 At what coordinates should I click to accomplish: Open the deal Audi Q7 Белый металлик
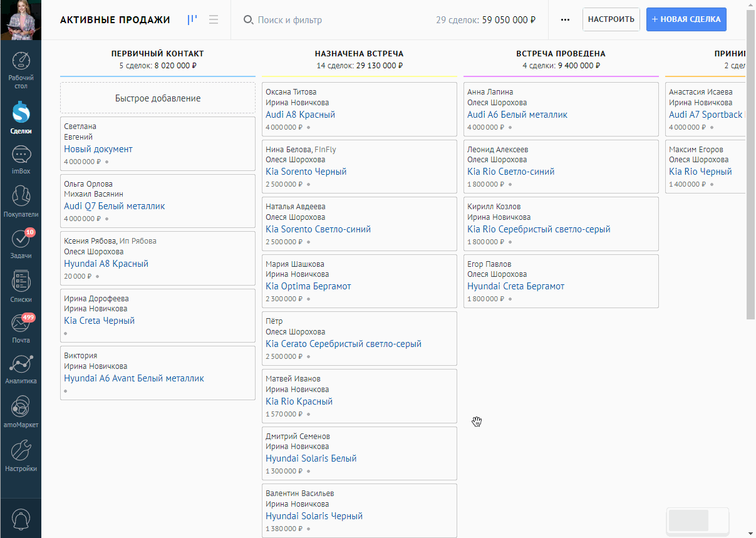pyautogui.click(x=115, y=206)
